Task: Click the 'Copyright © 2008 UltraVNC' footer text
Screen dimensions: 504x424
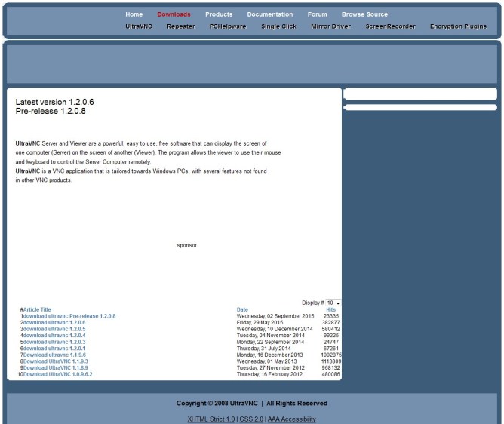Action: 217,403
